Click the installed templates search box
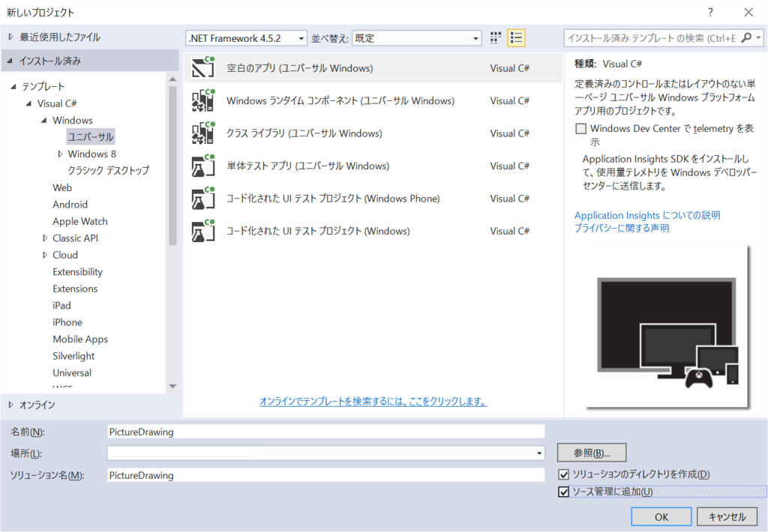This screenshot has height=532, width=768. click(653, 37)
